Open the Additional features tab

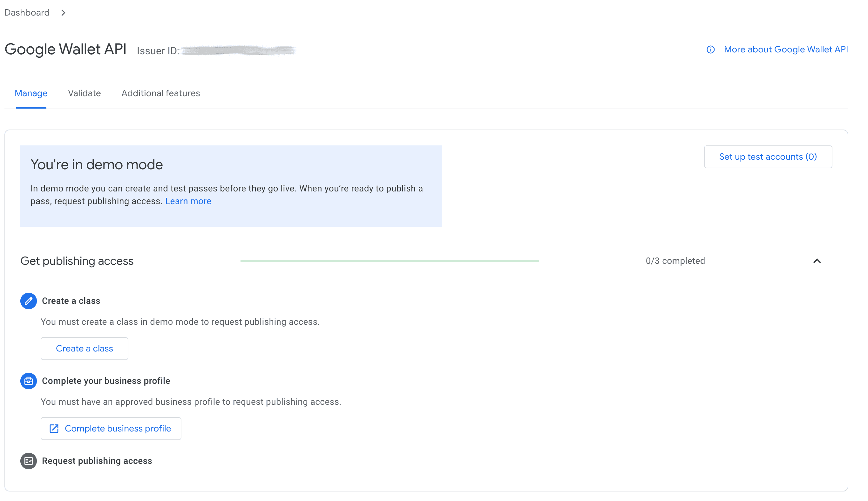160,93
